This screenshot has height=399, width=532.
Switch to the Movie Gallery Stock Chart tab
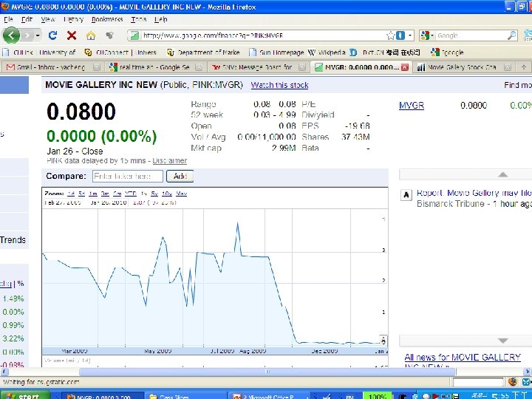coord(464,67)
